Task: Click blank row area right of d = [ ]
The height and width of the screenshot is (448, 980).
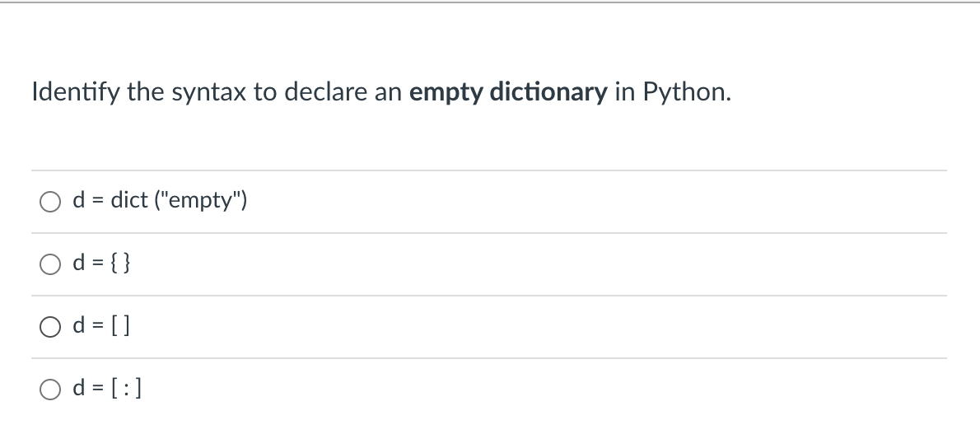Action: [x=538, y=327]
